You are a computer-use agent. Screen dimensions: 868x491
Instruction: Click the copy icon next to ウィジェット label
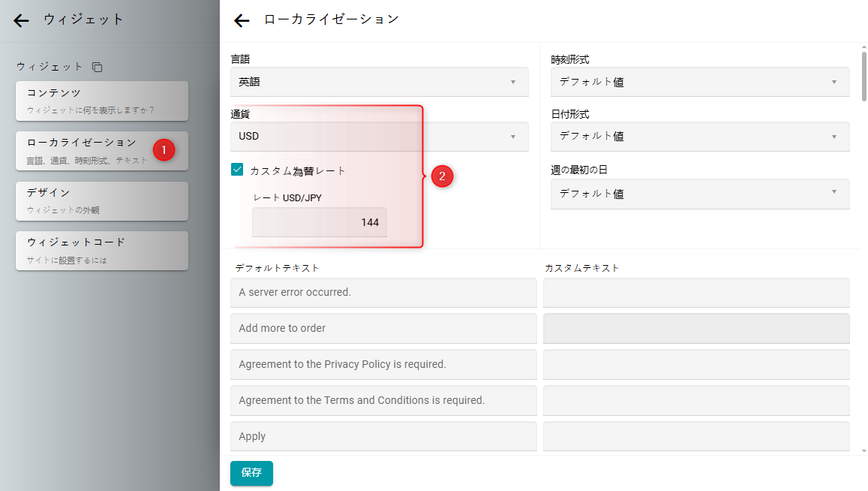pyautogui.click(x=98, y=67)
